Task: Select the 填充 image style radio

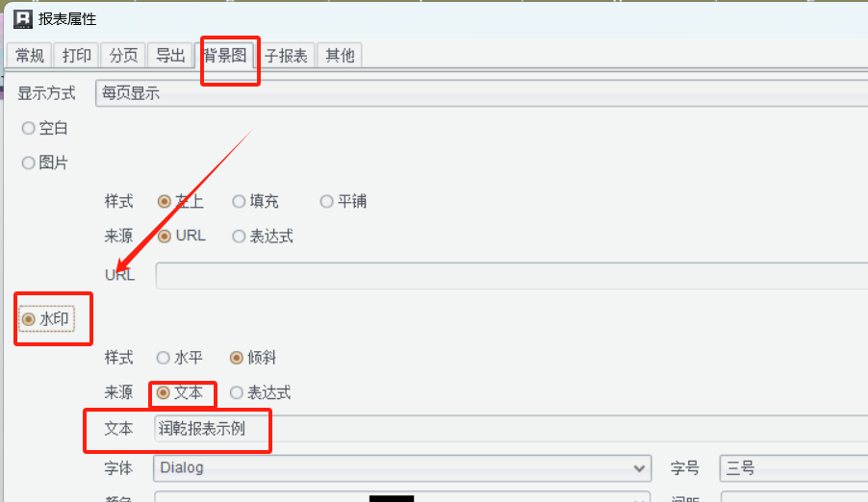Action: [x=255, y=201]
